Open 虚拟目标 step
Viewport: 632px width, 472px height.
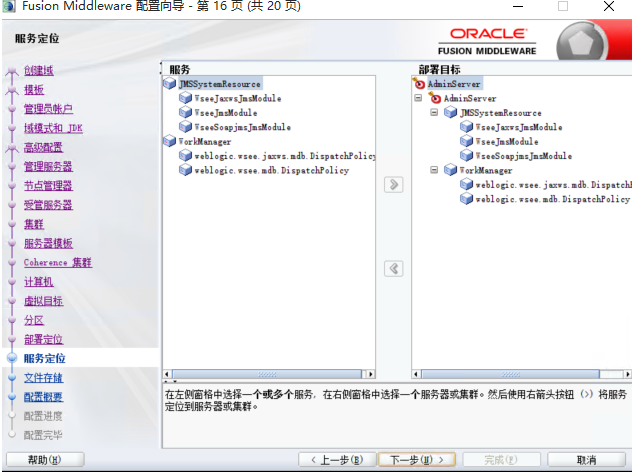pyautogui.click(x=44, y=301)
